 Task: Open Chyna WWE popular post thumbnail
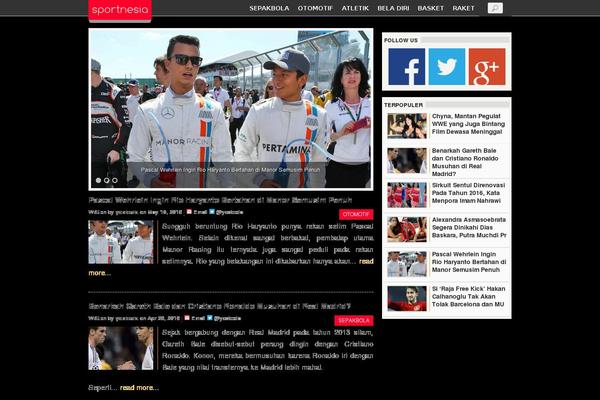point(407,126)
